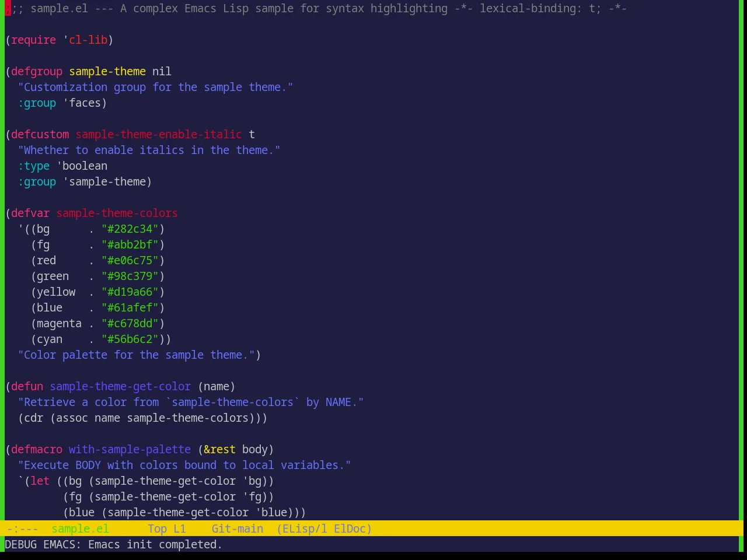Click the cdr function call
The width and height of the screenshot is (747, 560).
pos(34,418)
